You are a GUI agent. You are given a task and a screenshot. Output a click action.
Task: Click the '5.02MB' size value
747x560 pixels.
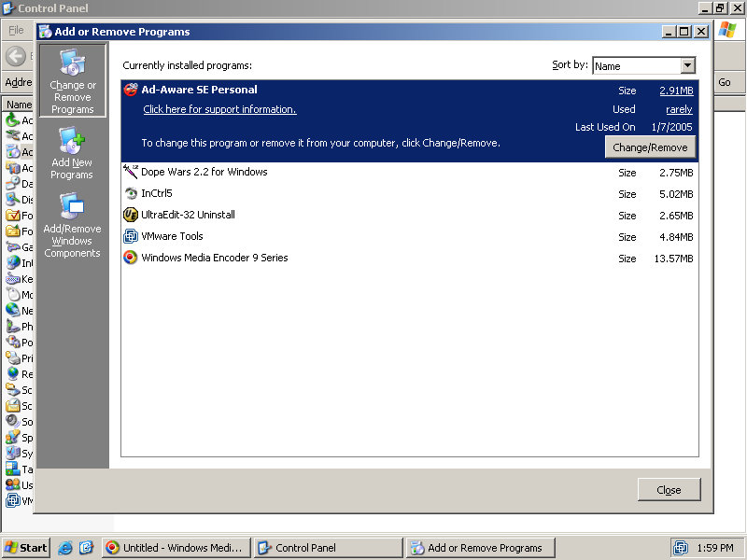676,194
